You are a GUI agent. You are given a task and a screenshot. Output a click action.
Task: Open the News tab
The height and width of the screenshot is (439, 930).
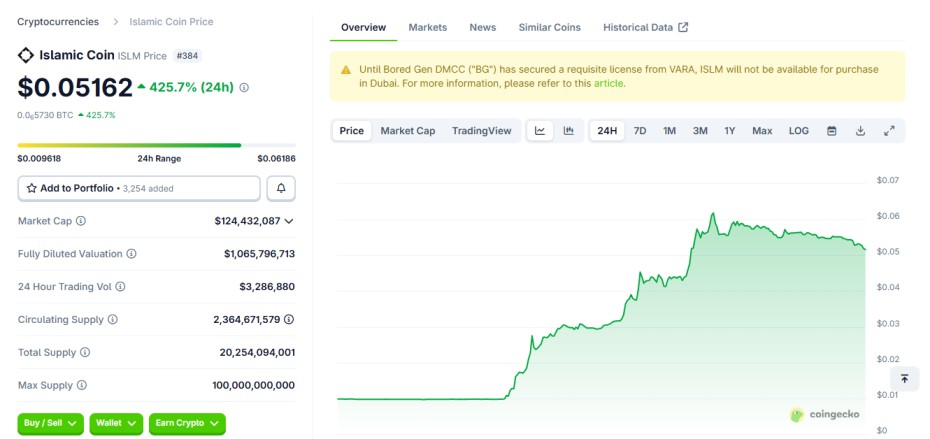click(x=483, y=27)
